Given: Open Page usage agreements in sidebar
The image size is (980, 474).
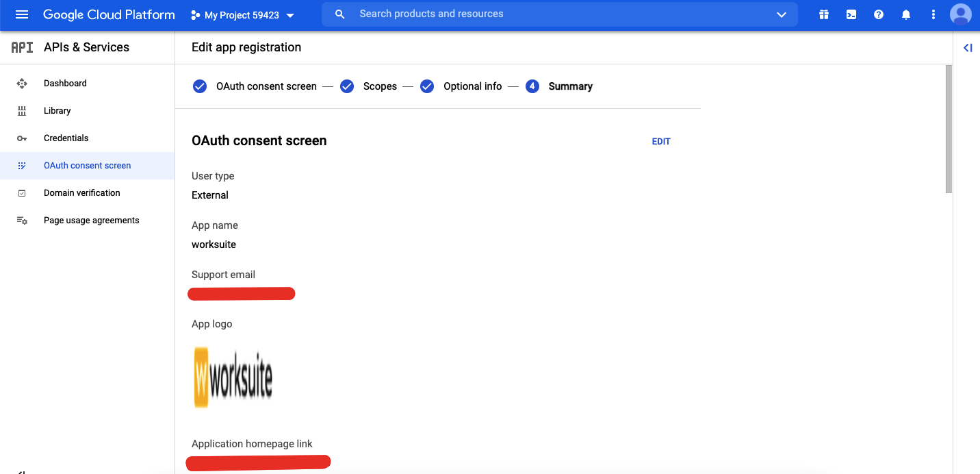Looking at the screenshot, I should [x=87, y=221].
